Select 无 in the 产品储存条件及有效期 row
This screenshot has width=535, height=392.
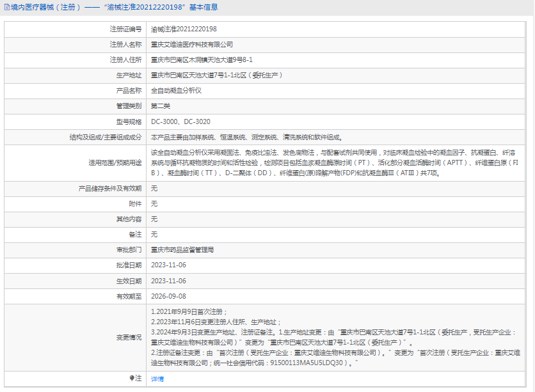point(154,189)
